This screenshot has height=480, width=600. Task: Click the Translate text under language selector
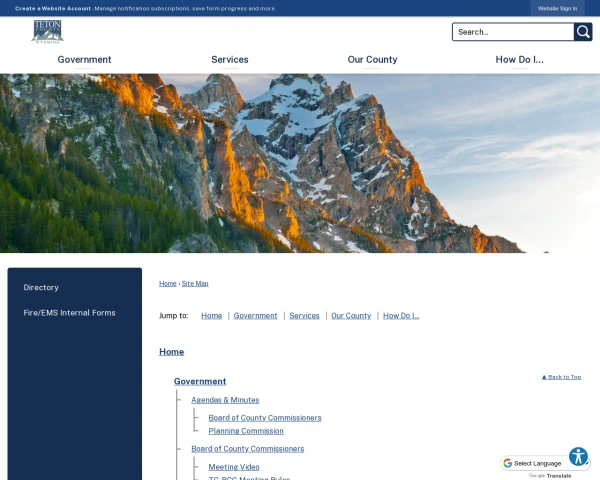pyautogui.click(x=559, y=476)
